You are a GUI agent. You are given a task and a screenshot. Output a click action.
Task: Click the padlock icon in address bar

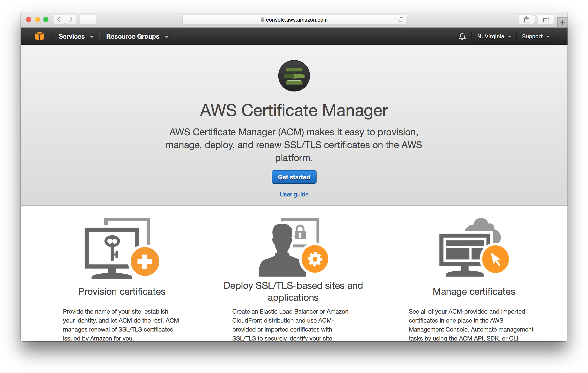[x=262, y=19]
